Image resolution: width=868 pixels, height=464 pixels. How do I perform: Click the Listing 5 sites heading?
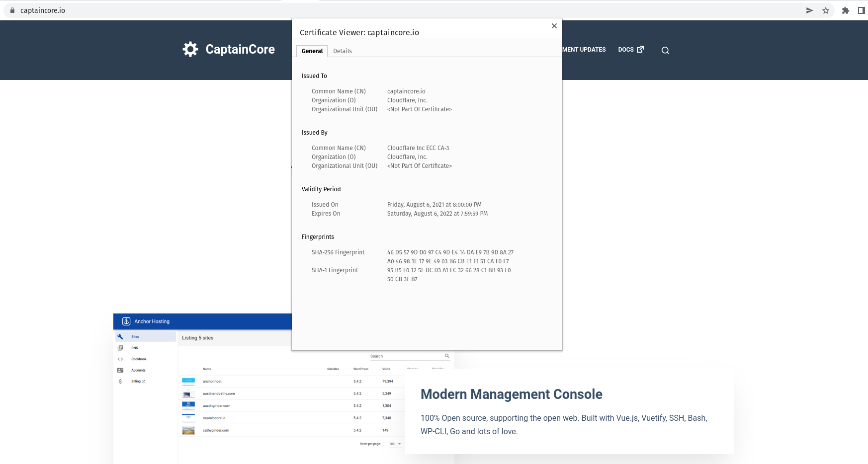point(197,338)
